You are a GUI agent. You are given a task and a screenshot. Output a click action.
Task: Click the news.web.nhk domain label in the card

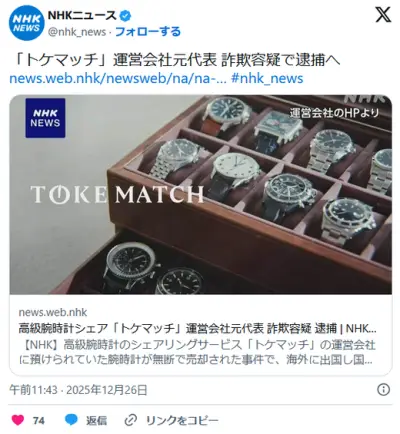click(53, 312)
